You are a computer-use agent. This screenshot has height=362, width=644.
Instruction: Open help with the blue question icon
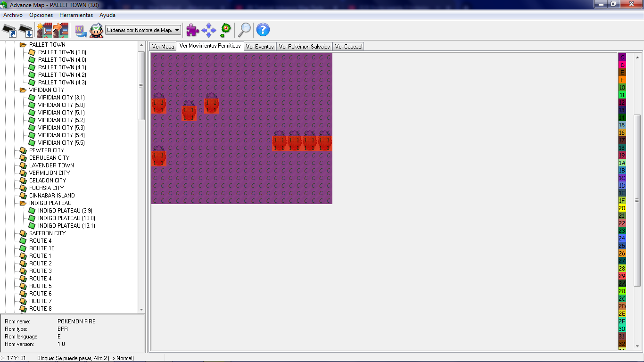(x=263, y=30)
